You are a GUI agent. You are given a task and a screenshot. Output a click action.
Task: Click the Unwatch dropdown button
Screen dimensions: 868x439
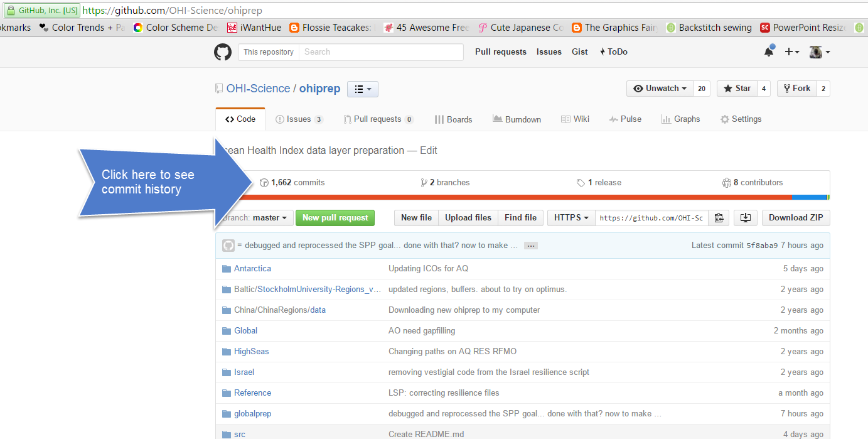(660, 89)
